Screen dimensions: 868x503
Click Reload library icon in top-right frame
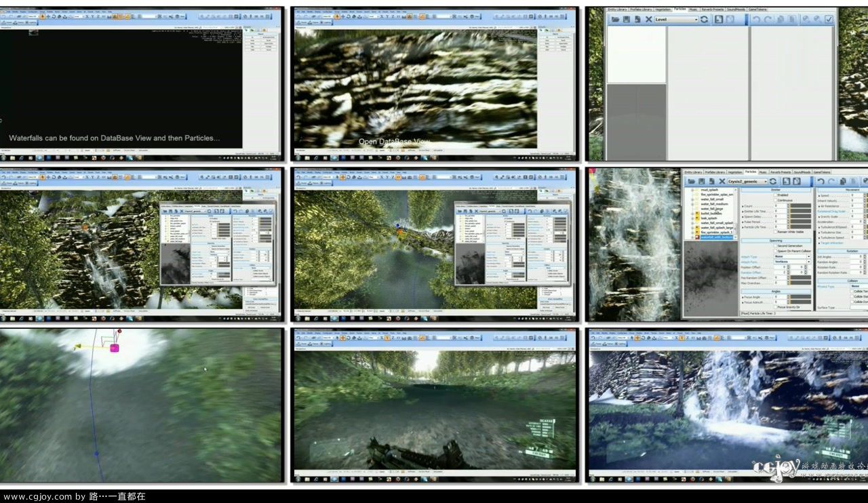(704, 19)
